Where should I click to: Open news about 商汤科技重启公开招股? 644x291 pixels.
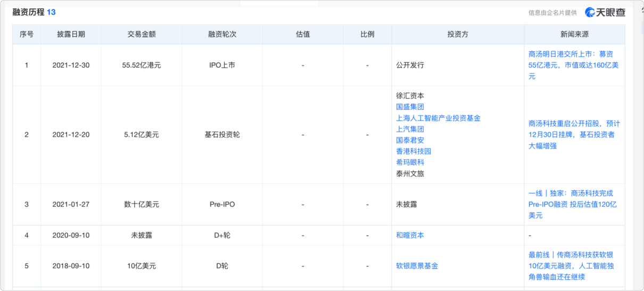click(574, 134)
